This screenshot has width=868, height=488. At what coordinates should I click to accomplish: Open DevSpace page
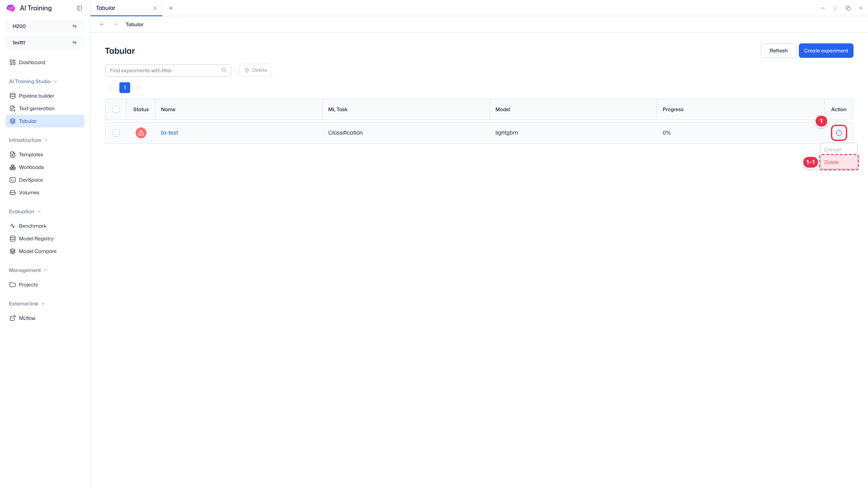[45, 180]
